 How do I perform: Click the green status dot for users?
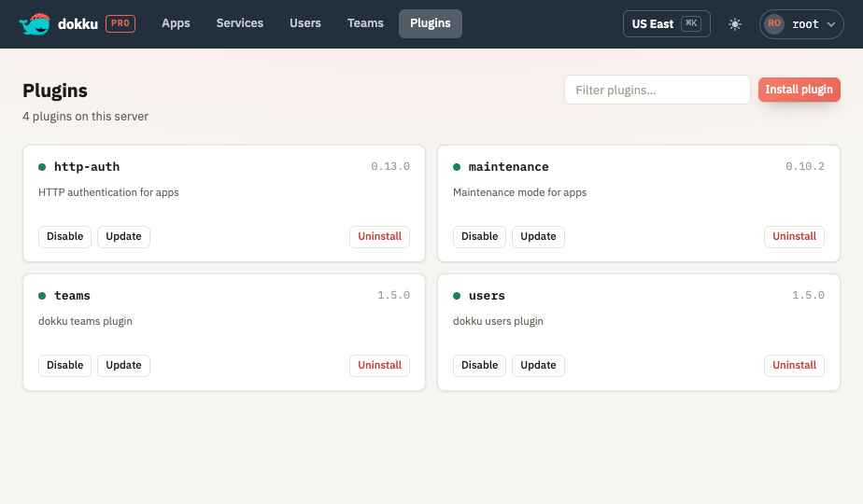pos(457,296)
